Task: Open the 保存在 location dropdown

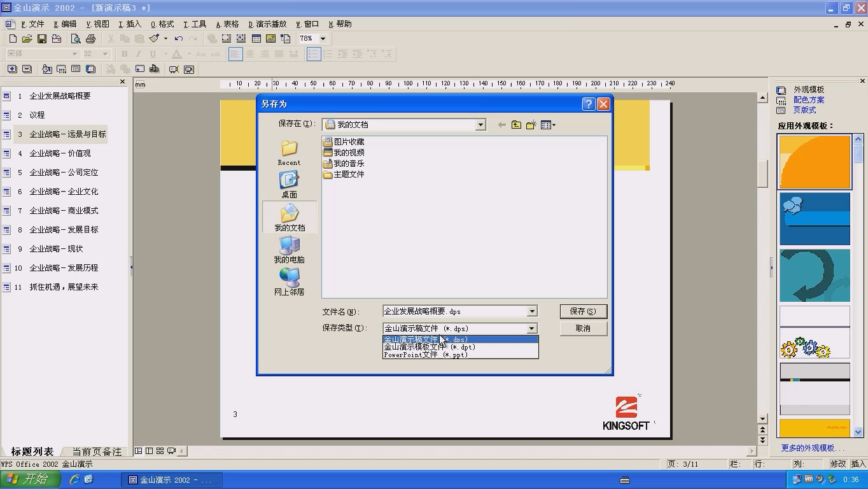Action: [x=480, y=125]
